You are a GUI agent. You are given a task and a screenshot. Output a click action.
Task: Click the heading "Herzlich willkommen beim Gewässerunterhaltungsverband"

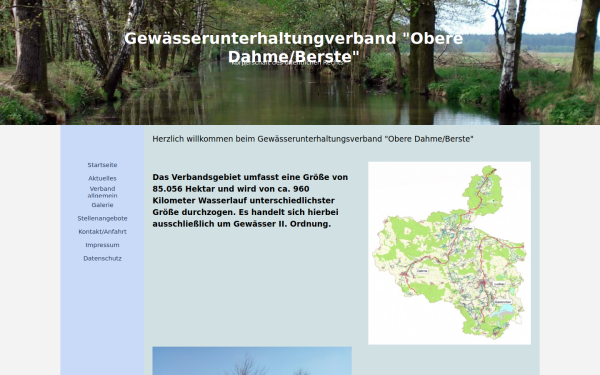coord(313,139)
